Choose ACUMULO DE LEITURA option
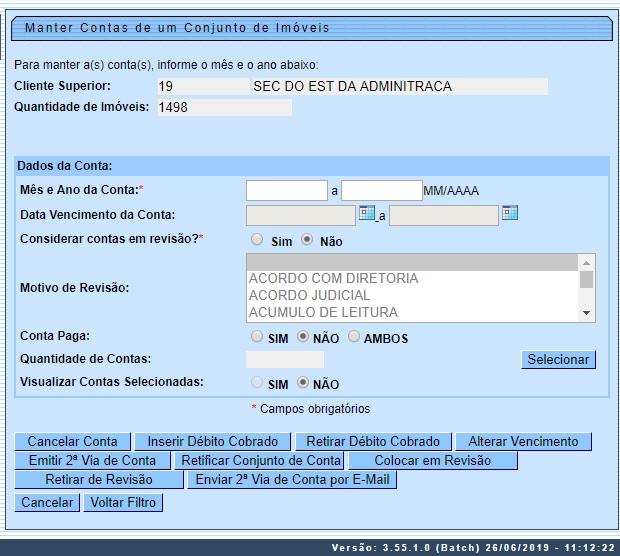The width and height of the screenshot is (620, 556). coord(323,312)
